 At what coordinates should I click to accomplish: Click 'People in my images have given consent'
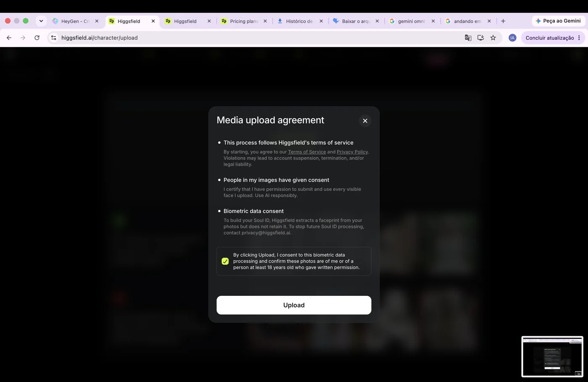(x=276, y=180)
